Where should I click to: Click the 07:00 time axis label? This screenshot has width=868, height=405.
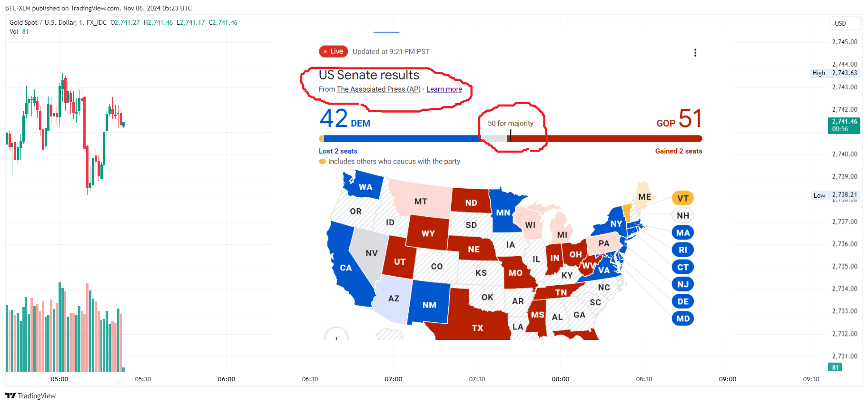coord(394,379)
